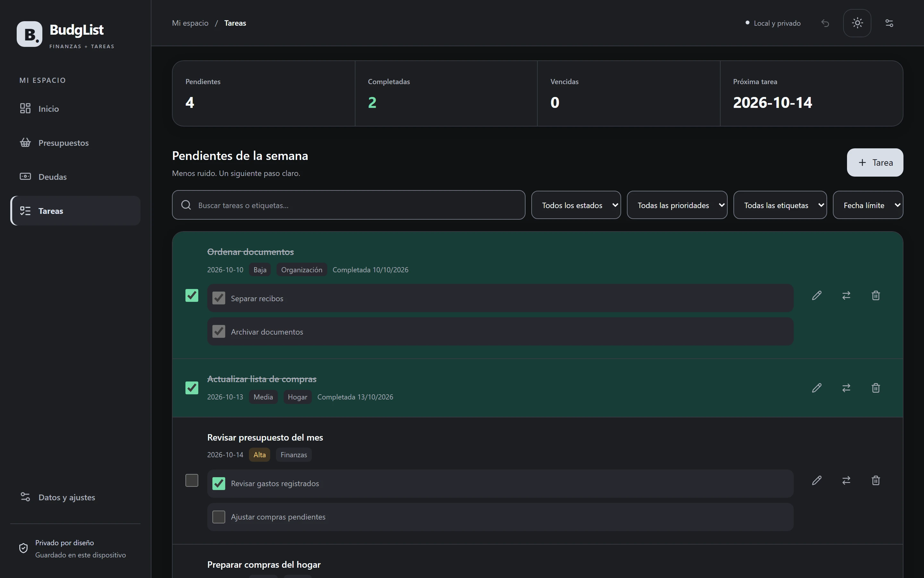Click the Buscar tareas o etiquetas field
The width and height of the screenshot is (924, 578).
349,205
